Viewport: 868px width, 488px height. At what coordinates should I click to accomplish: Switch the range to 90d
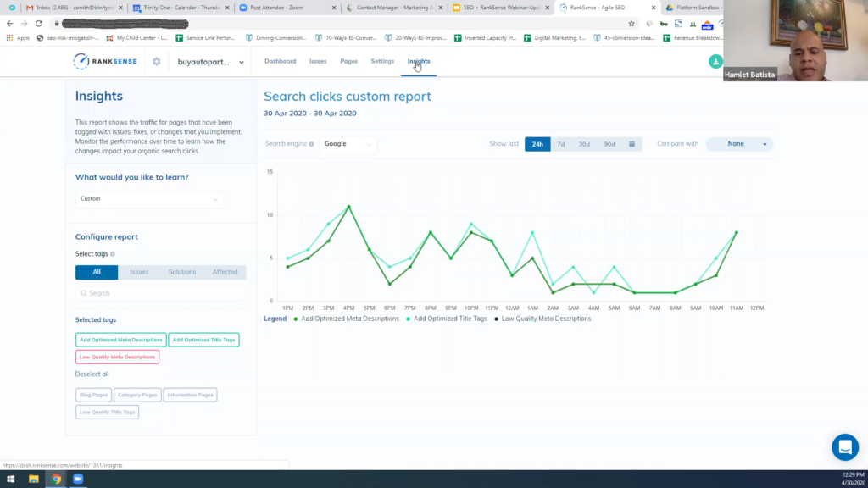(609, 144)
